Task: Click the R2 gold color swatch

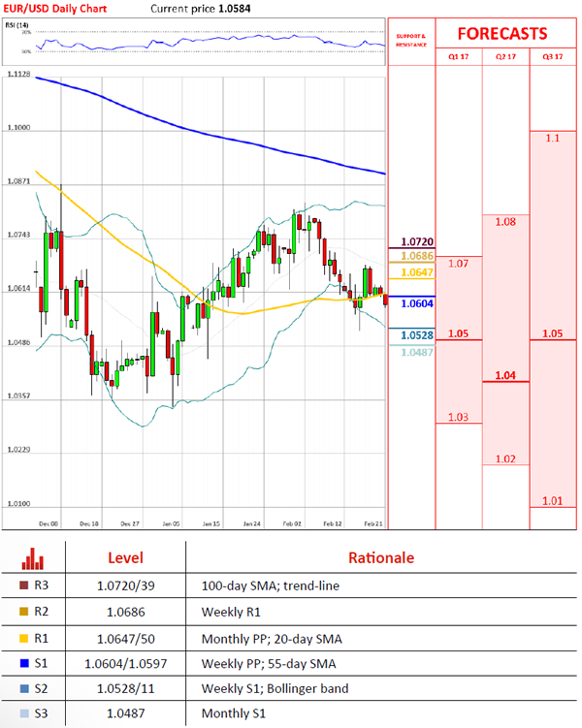Action: (x=24, y=612)
